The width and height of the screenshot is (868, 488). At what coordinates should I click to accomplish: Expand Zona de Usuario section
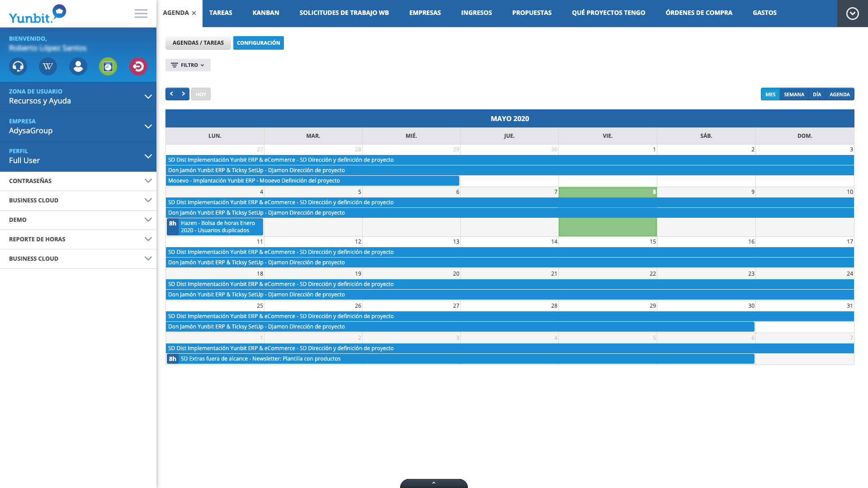point(78,97)
